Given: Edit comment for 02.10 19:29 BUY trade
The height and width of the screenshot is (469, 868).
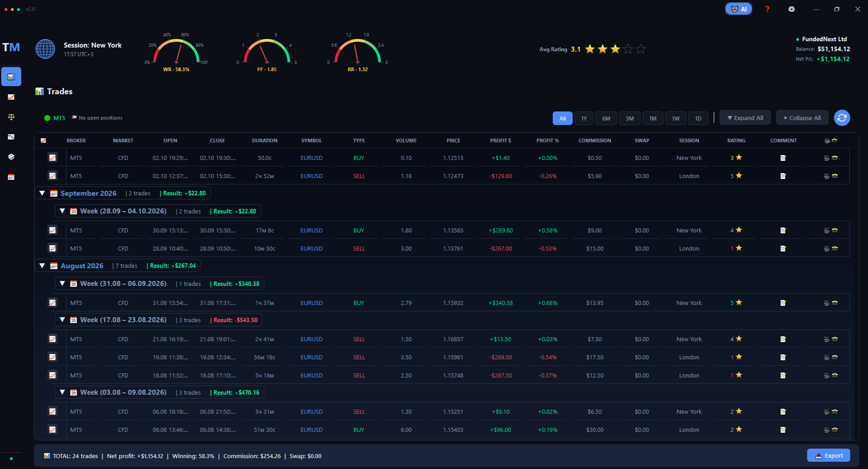Looking at the screenshot, I should (x=783, y=158).
